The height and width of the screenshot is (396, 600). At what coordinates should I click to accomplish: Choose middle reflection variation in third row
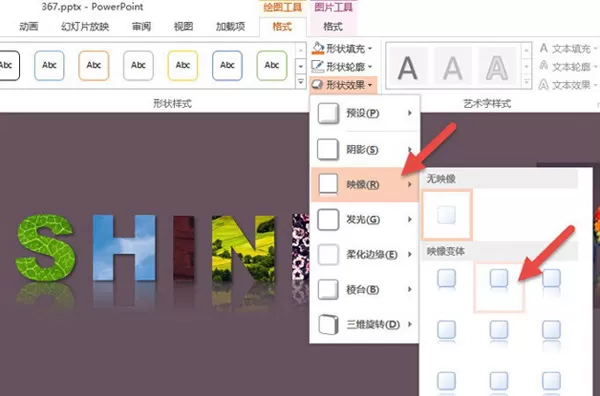[x=499, y=383]
